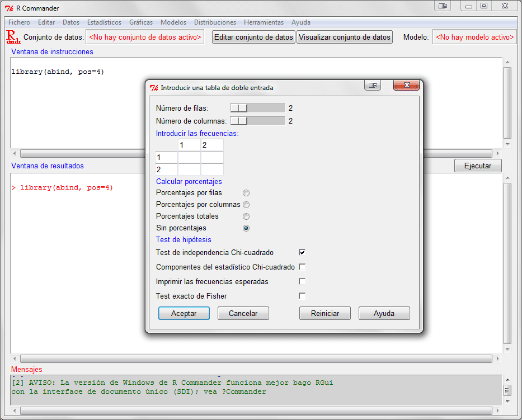
Task: Open the Gráficas menu
Action: (141, 22)
